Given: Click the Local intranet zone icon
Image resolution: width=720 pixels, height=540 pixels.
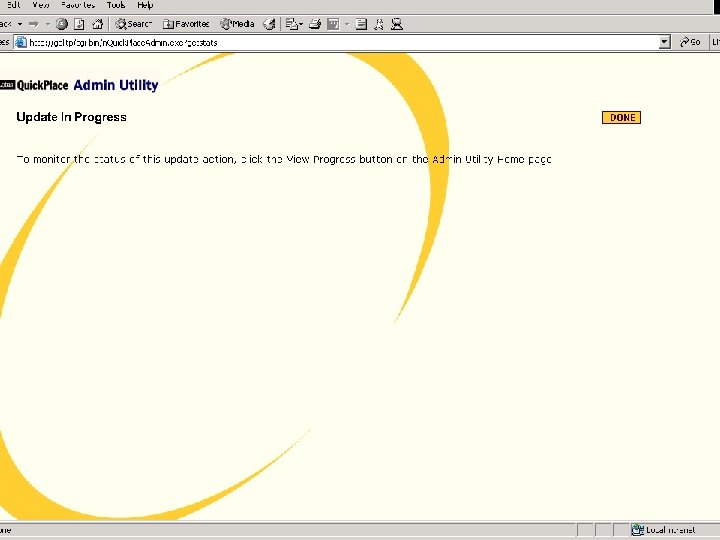Looking at the screenshot, I should click(637, 530).
